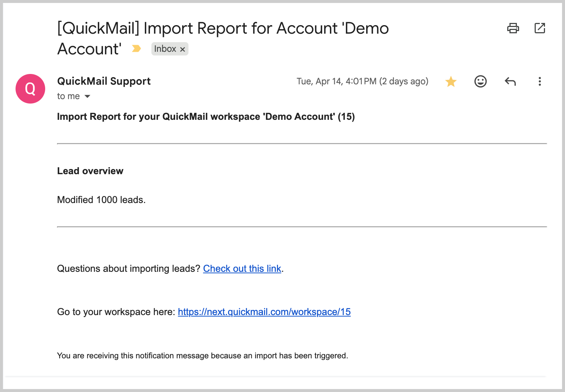This screenshot has width=565, height=392.
Task: Click the 'Lead overview' heading
Action: [x=90, y=171]
